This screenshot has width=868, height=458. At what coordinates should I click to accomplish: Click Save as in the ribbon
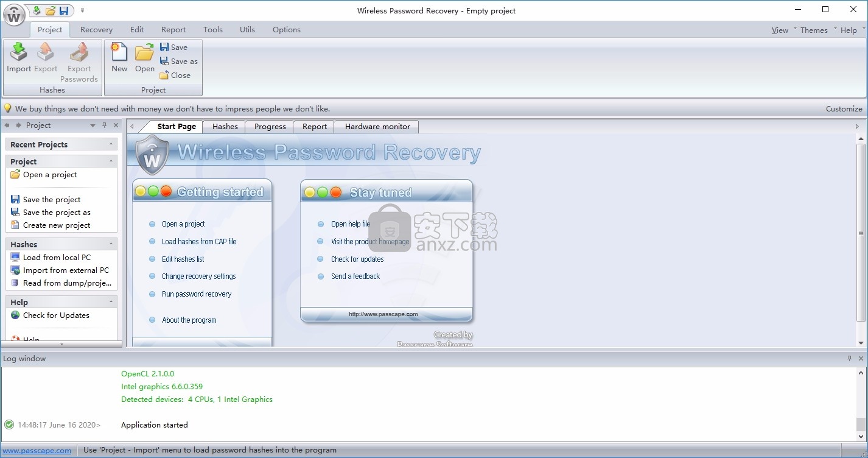tap(178, 61)
